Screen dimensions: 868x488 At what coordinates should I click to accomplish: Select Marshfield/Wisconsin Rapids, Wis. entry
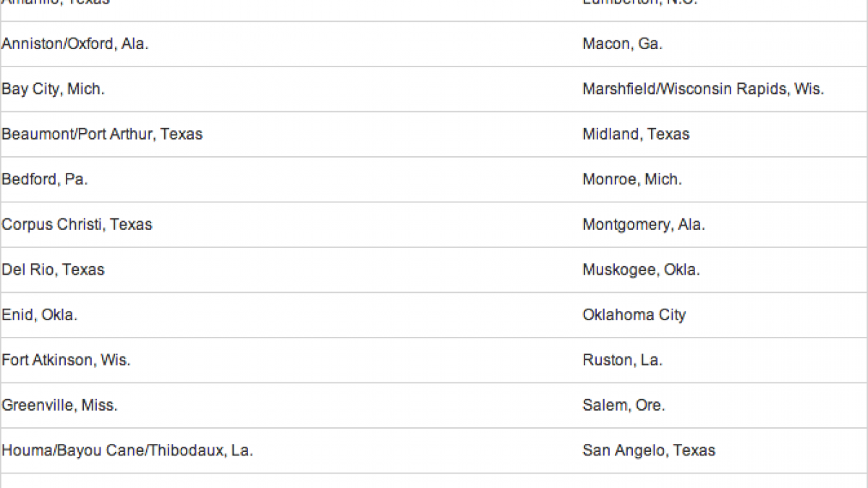pos(703,89)
